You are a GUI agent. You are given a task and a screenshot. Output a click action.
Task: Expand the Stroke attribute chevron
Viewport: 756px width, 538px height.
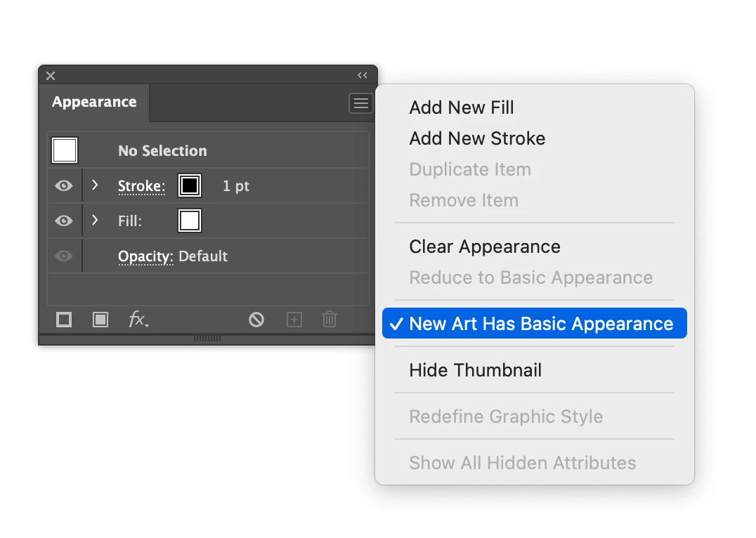tap(95, 185)
